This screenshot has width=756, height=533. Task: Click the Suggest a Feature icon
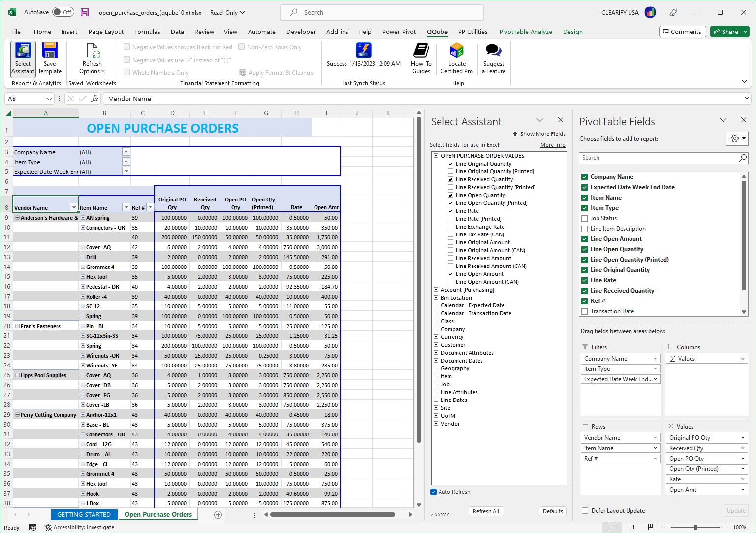click(x=493, y=59)
